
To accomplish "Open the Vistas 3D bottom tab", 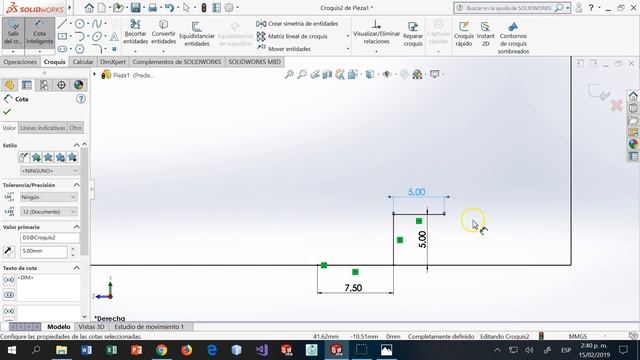I will (91, 327).
